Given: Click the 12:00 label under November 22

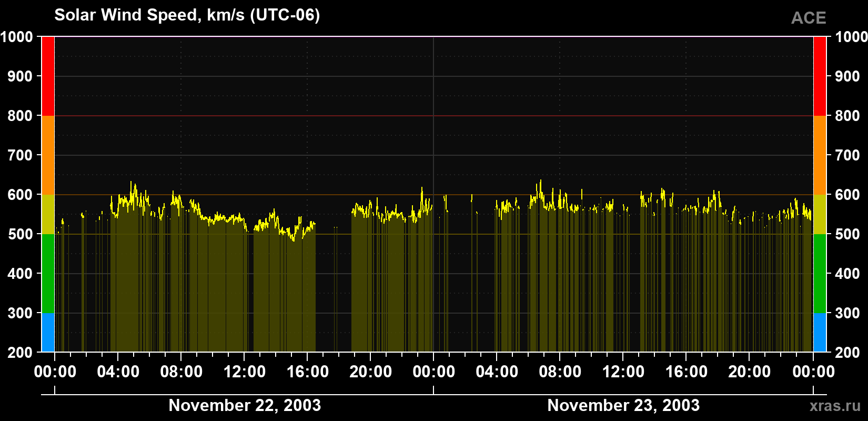Looking at the screenshot, I should (245, 372).
